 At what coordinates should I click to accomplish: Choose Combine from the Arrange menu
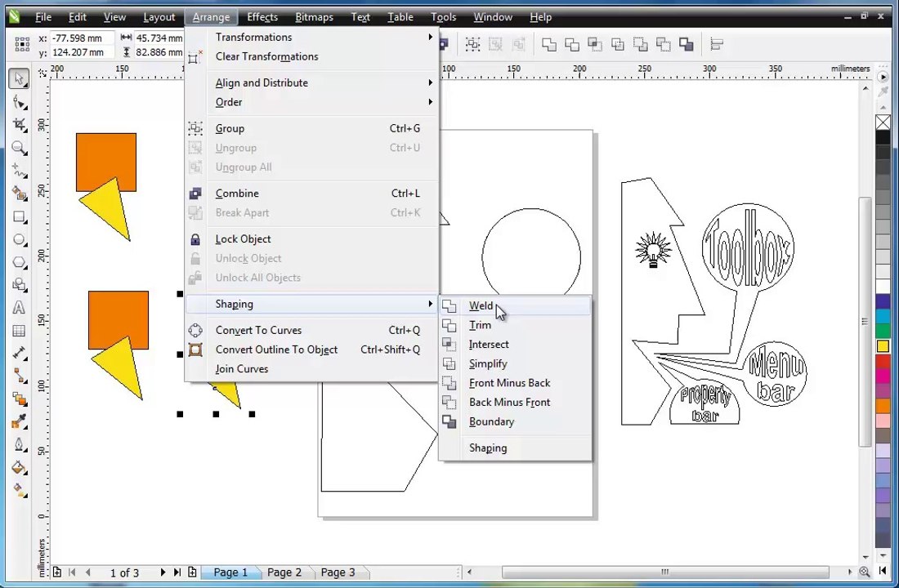tap(312, 194)
